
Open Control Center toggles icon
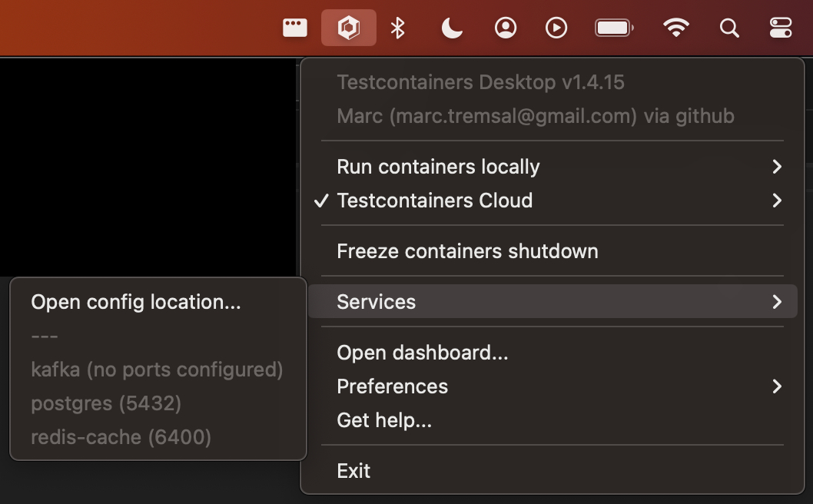coord(780,28)
